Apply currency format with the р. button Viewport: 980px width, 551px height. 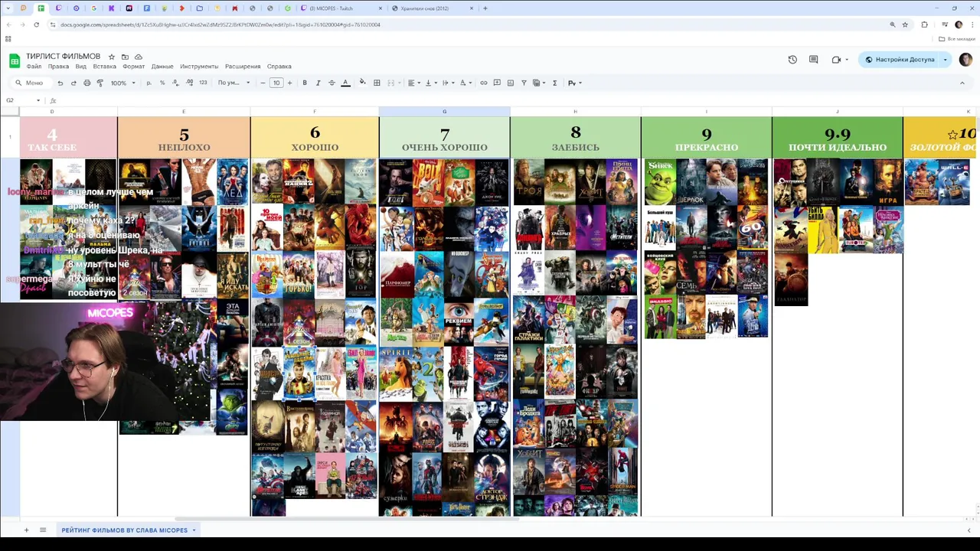(x=149, y=83)
